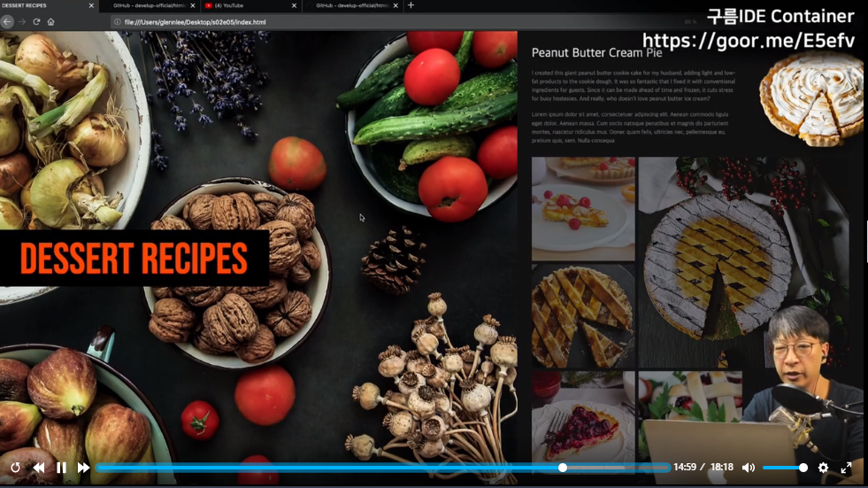Viewport: 868px width, 488px height.
Task: Click the fast-forward button in player
Action: (83, 468)
